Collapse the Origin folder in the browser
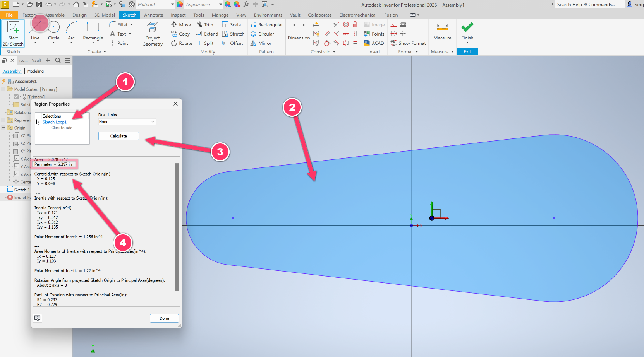 (x=4, y=128)
